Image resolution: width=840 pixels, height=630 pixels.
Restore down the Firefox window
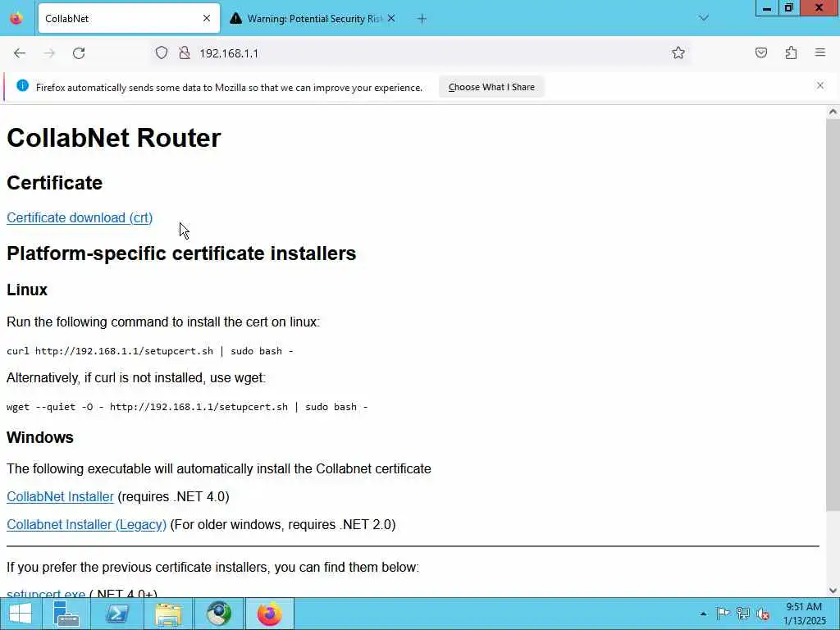[x=788, y=8]
